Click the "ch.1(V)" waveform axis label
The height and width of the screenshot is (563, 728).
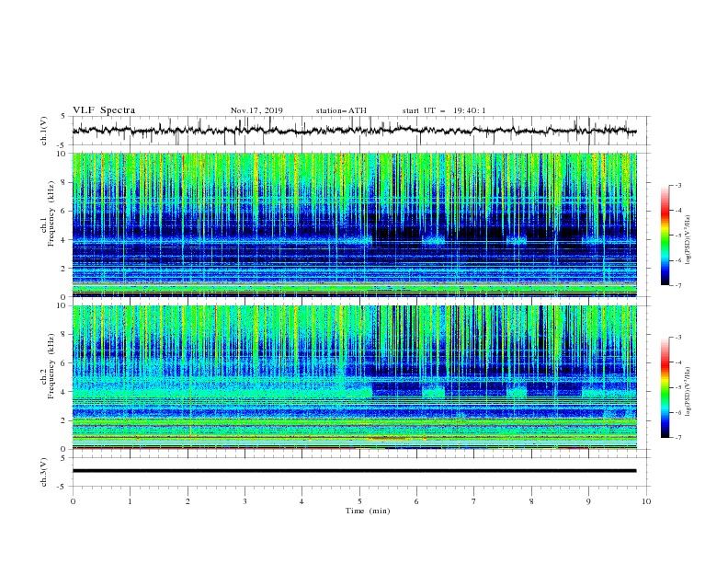44,131
